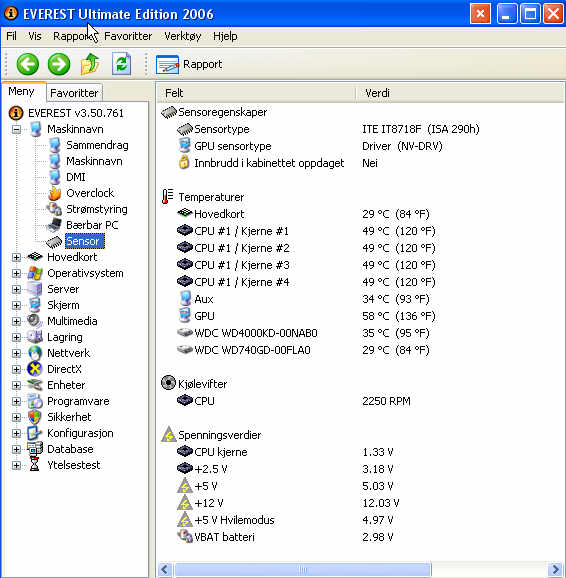The width and height of the screenshot is (566, 578).
Task: Click the green Forward arrow icon
Action: [59, 64]
